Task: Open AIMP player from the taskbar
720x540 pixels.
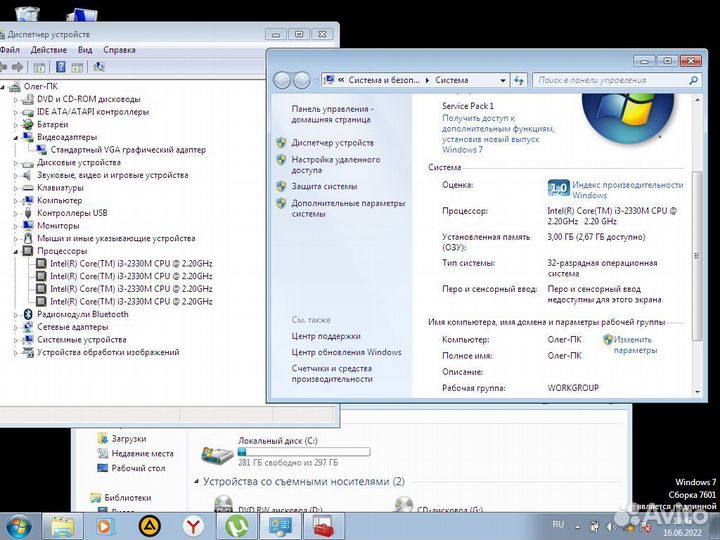Action: coord(149,525)
